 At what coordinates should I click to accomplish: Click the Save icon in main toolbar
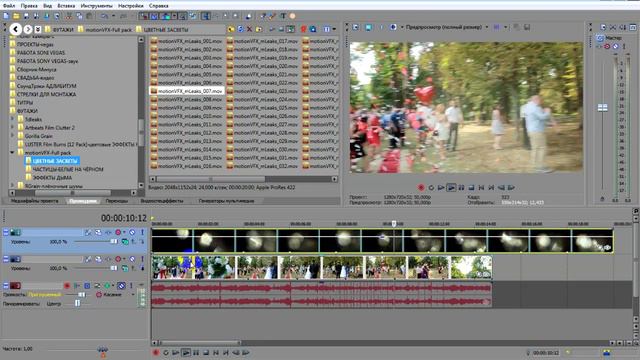[26, 16]
